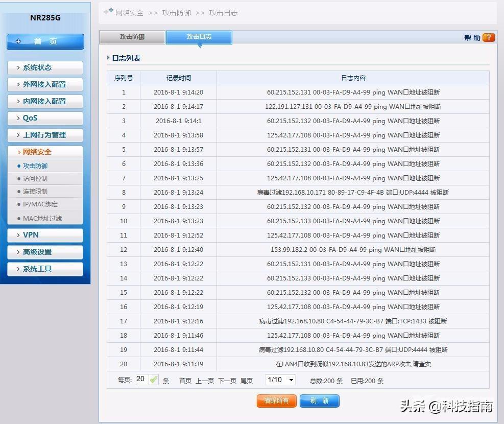Go to 下一页 next page

pyautogui.click(x=227, y=381)
